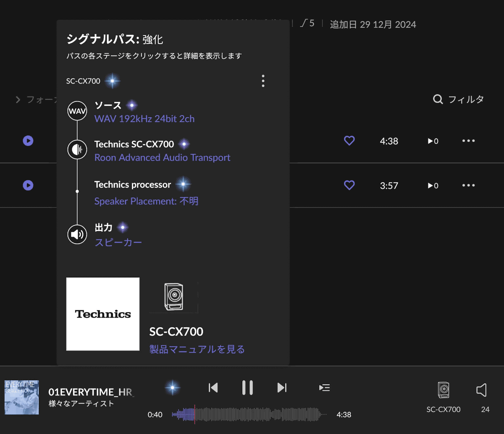Image resolution: width=504 pixels, height=434 pixels.
Task: Sort by 追加日 29 12月 2024
Action: (x=373, y=24)
